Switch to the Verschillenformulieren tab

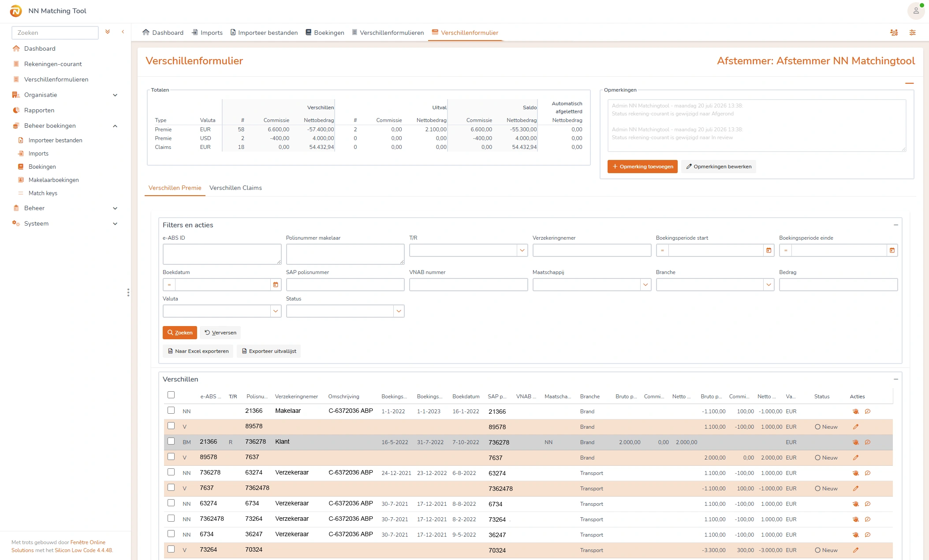tap(388, 33)
